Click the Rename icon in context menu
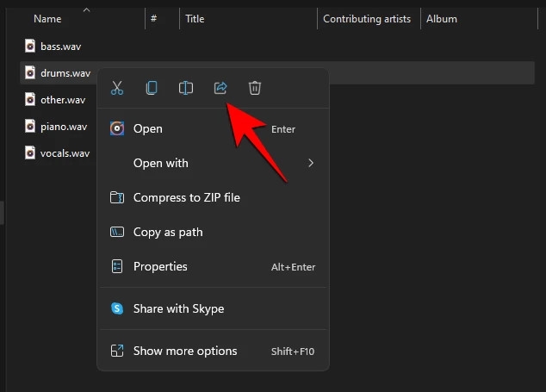This screenshot has height=392, width=546. click(186, 88)
